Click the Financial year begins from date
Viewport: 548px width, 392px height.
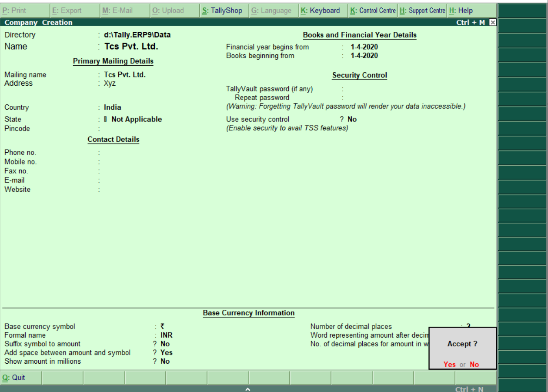pyautogui.click(x=364, y=47)
